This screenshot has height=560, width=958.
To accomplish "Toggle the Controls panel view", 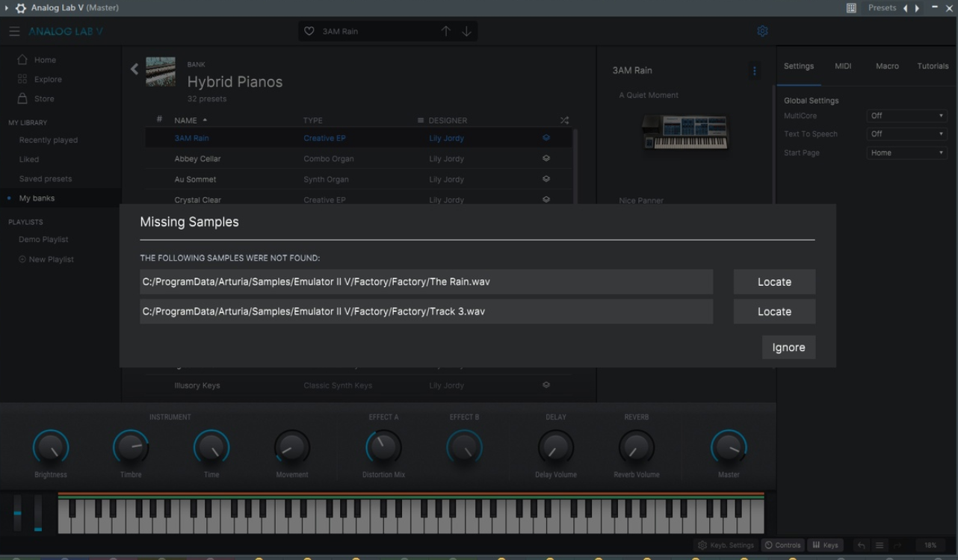I will pyautogui.click(x=782, y=545).
